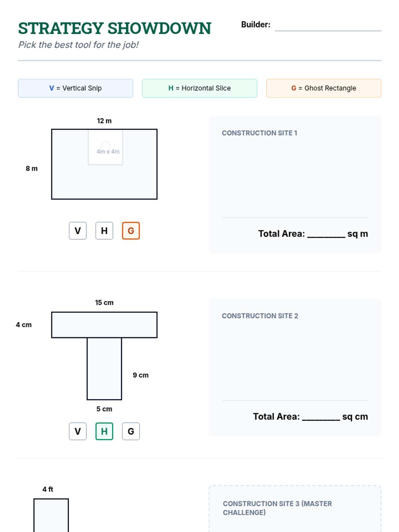Choose the V strategy box under the T-shape
The image size is (399, 532).
click(x=78, y=431)
